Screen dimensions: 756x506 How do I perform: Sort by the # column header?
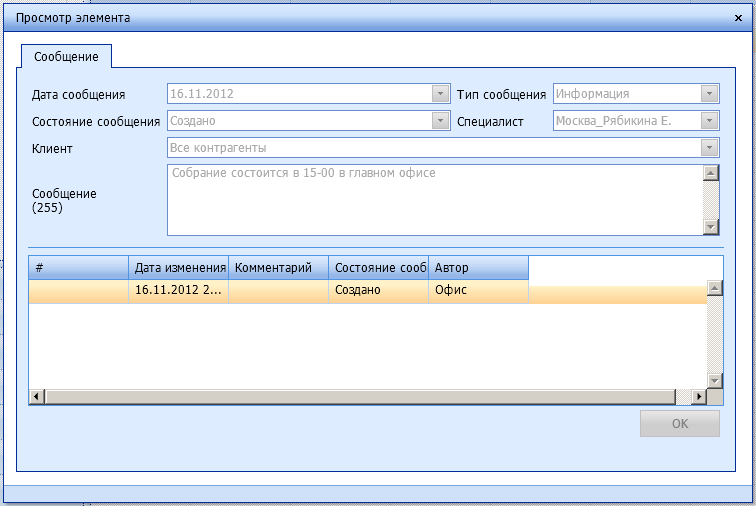coord(78,268)
